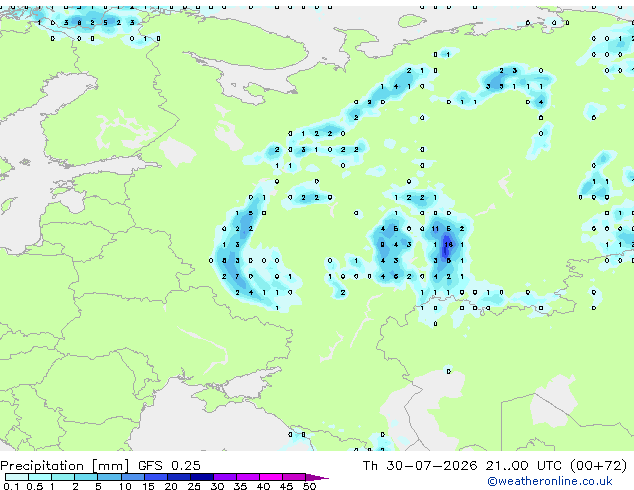Click the legend's over-50 arrow tip

[317, 477]
